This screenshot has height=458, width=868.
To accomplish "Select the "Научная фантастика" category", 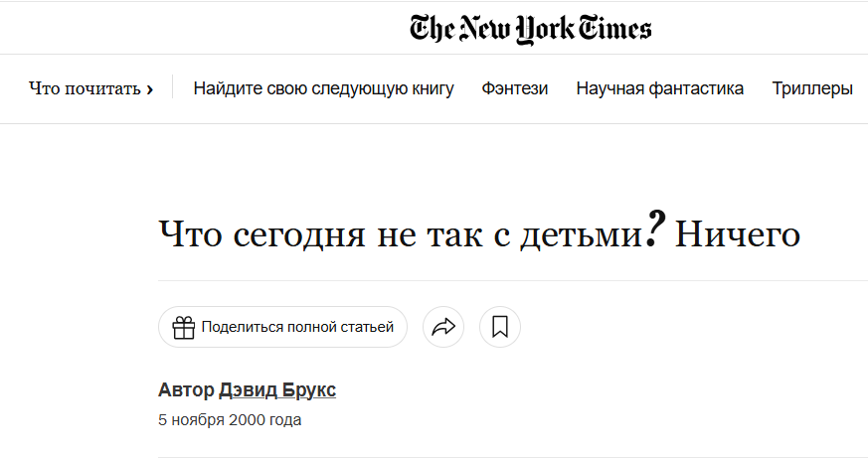I will tap(659, 88).
